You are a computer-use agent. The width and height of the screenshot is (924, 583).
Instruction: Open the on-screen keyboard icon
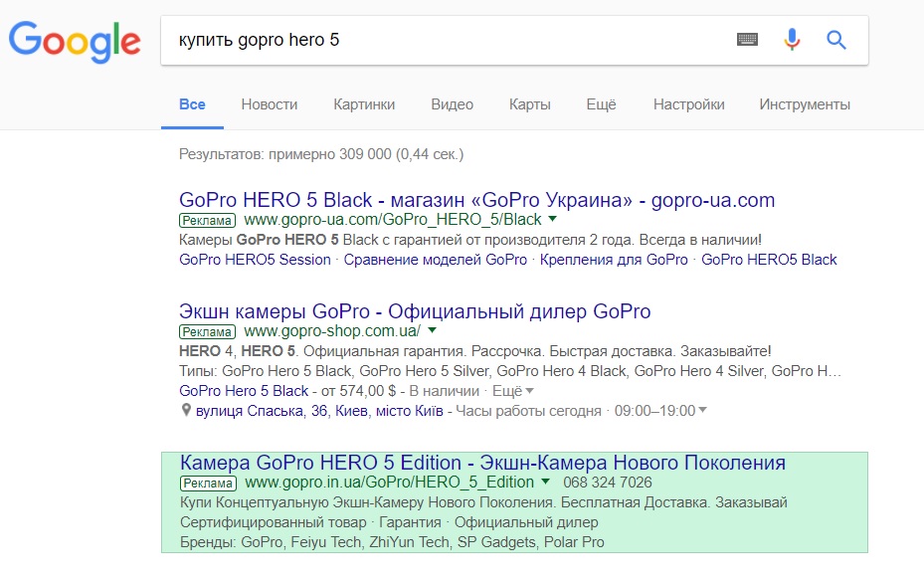pyautogui.click(x=747, y=40)
